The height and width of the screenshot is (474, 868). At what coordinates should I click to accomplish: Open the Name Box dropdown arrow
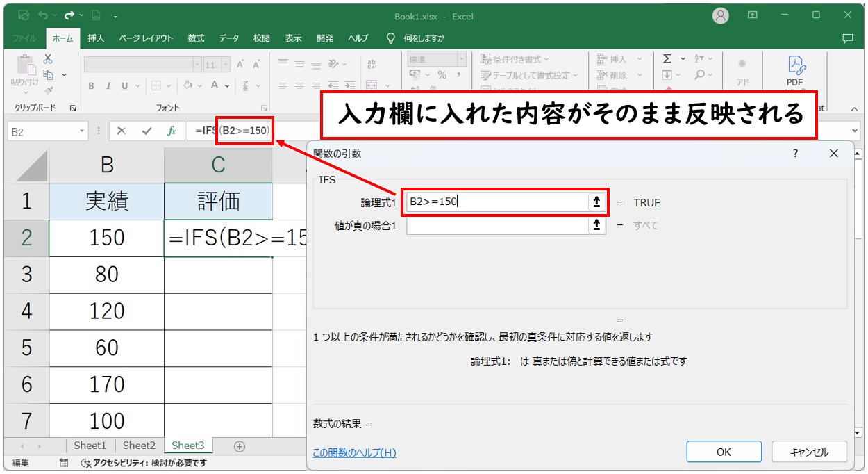coord(83,131)
